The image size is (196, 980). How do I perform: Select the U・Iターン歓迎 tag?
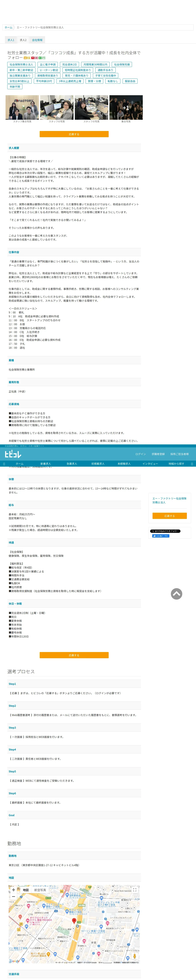tap(49, 70)
